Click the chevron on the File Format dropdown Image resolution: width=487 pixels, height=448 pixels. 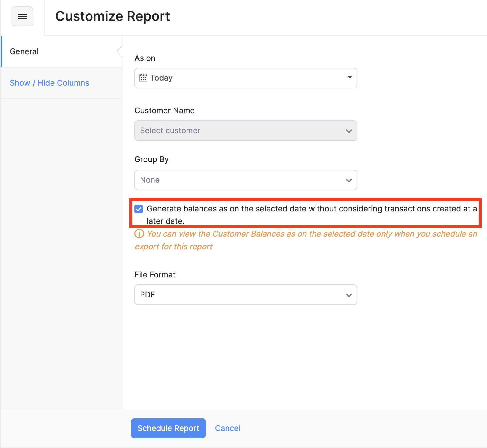click(349, 295)
